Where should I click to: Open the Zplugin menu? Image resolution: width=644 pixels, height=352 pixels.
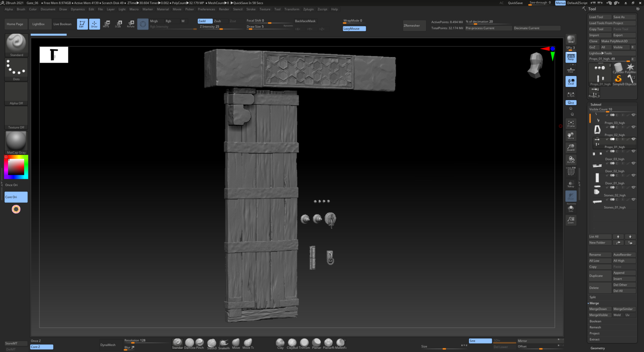pos(308,9)
